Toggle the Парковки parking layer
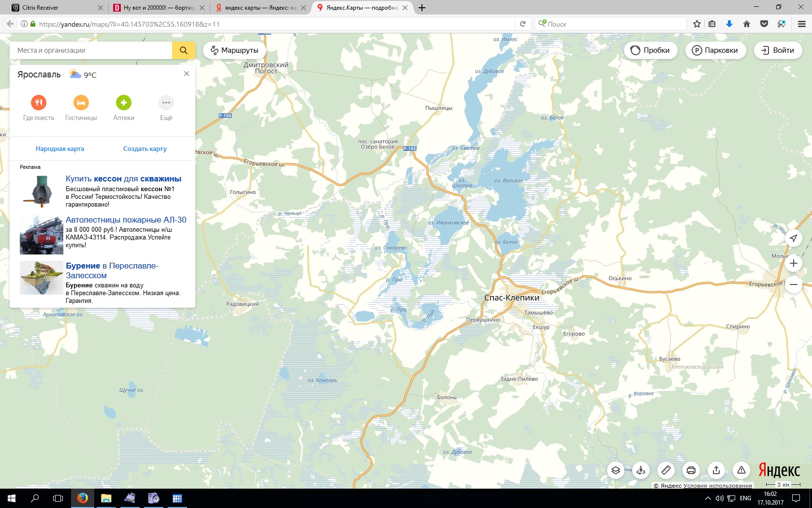Image resolution: width=812 pixels, height=508 pixels. point(715,50)
